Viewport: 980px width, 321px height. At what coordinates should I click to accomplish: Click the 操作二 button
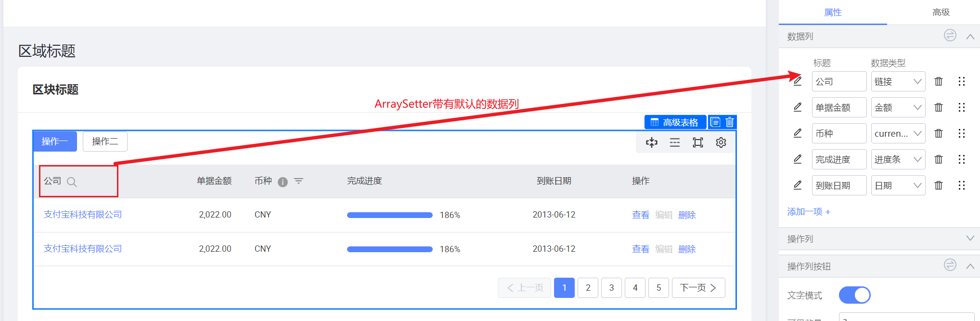point(105,141)
